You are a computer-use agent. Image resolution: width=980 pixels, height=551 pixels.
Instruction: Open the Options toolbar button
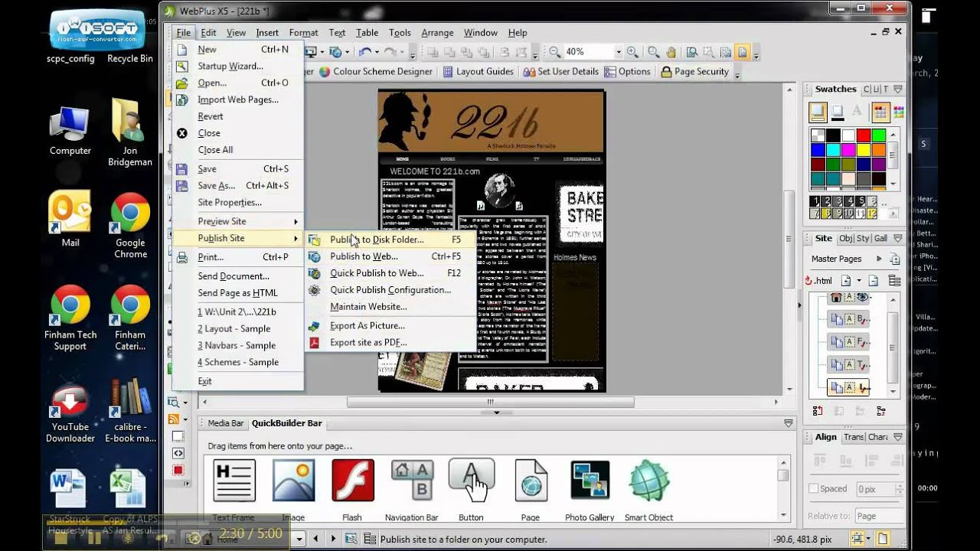point(627,71)
